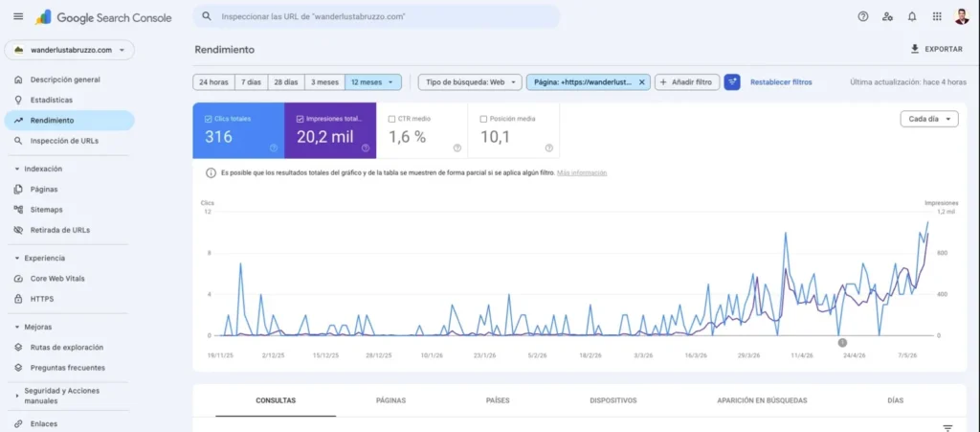Switch to APARICIÓN EN BÚSQUEDAS tab
The image size is (980, 432).
coord(762,400)
